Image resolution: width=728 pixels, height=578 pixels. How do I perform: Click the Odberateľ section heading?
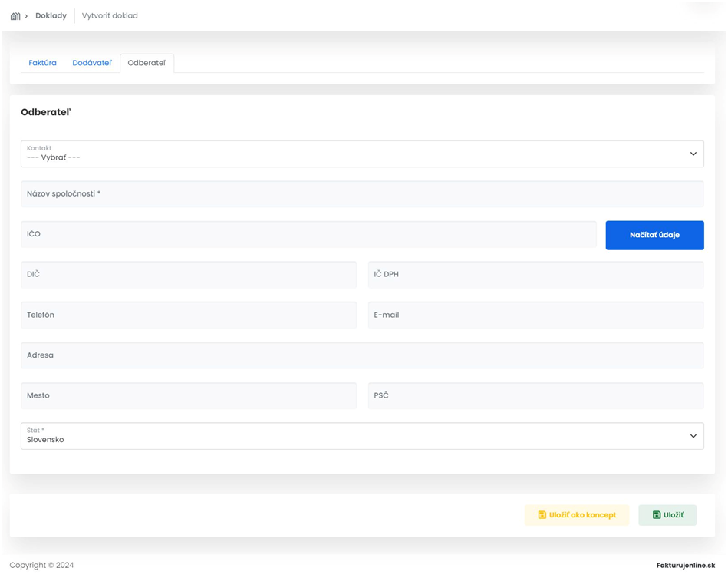tap(46, 112)
